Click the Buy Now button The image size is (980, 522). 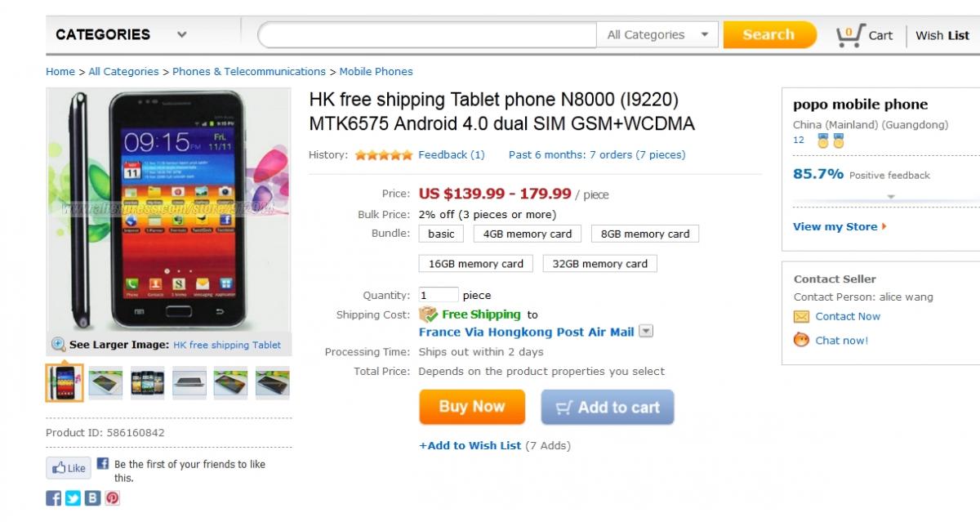[x=472, y=407]
